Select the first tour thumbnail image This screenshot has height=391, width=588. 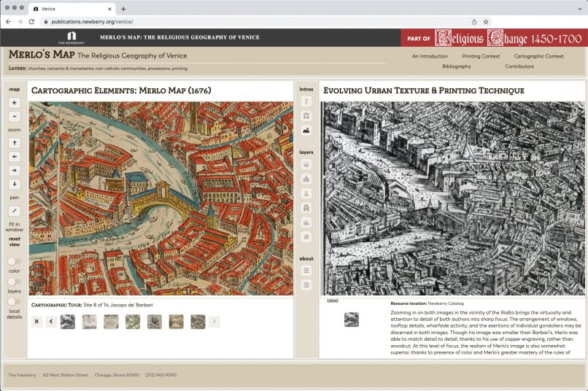pos(67,322)
